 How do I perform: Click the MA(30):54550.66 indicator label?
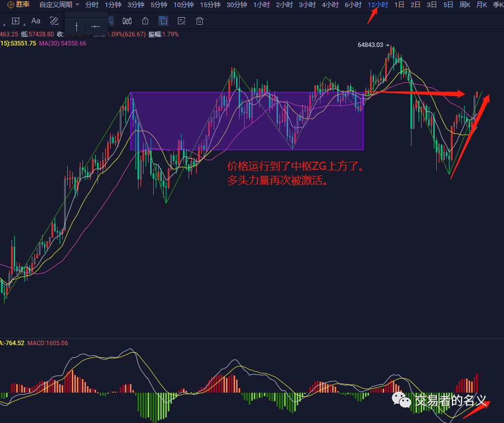tap(63, 43)
